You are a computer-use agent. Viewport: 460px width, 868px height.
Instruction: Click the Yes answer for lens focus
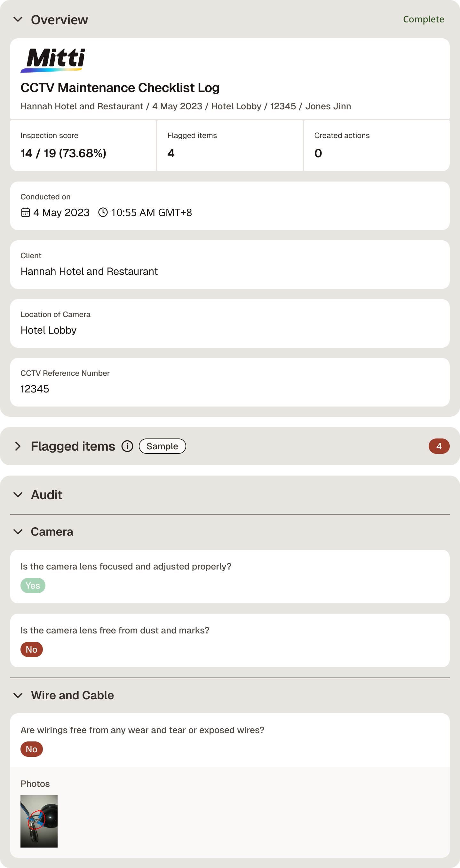point(33,585)
